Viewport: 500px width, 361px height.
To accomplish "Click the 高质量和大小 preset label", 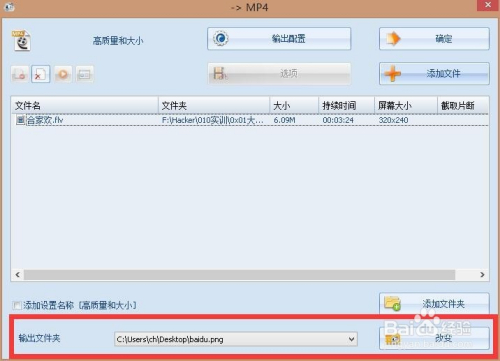I will pyautogui.click(x=118, y=41).
